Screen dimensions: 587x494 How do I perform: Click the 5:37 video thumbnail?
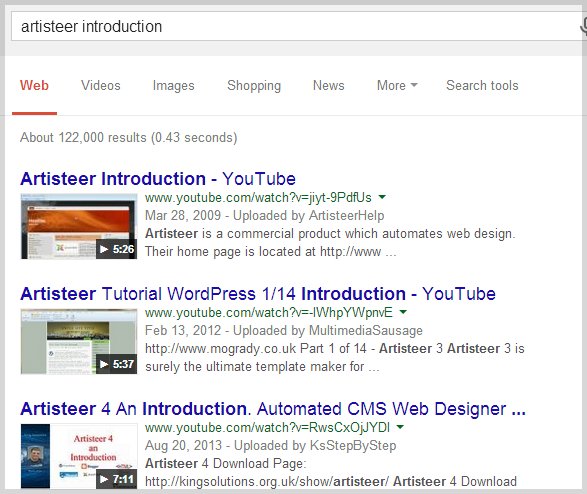[79, 341]
